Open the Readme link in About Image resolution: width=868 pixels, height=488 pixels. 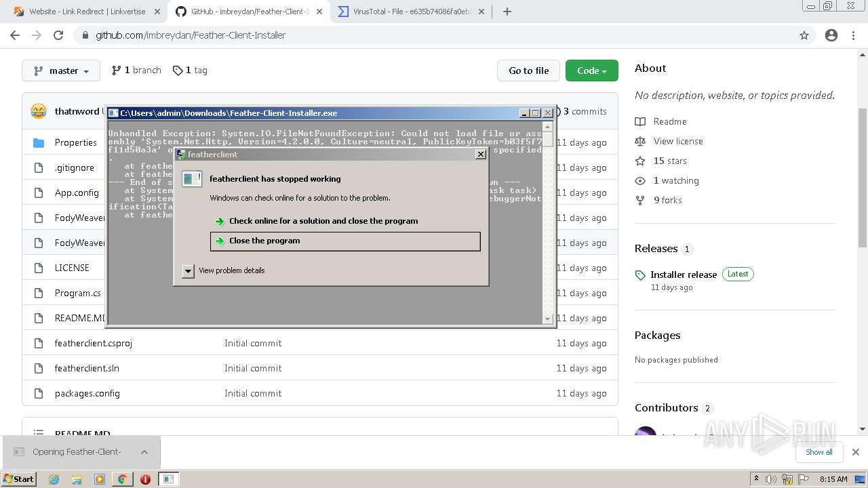coord(670,121)
